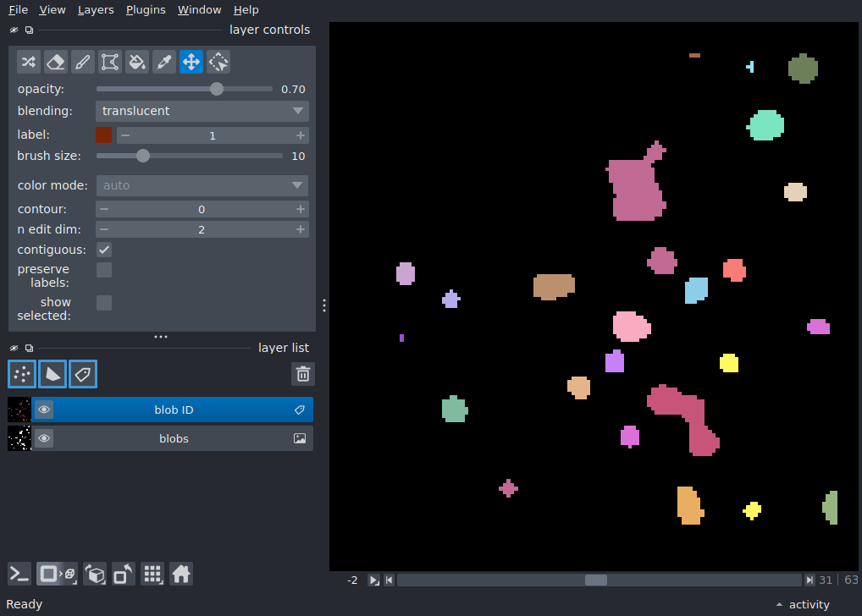Hide the layer list dock eye icon
This screenshot has width=862, height=616.
click(14, 348)
